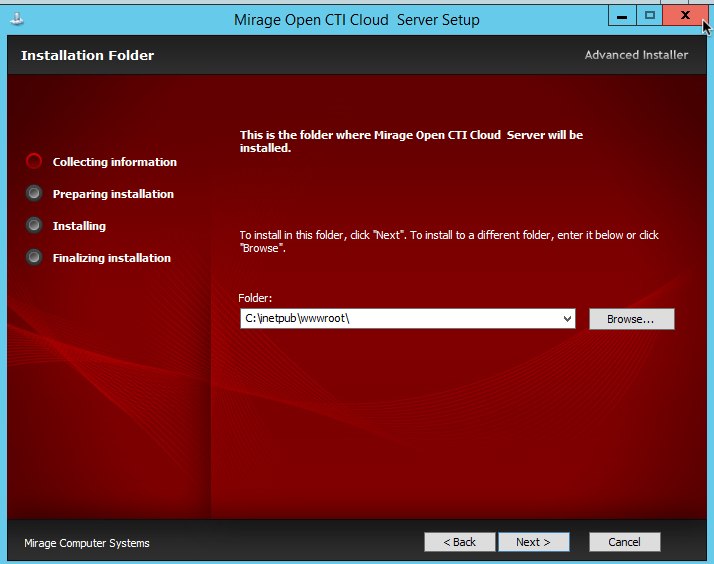Click the installer icon in title bar
The height and width of the screenshot is (564, 714).
(17, 19)
